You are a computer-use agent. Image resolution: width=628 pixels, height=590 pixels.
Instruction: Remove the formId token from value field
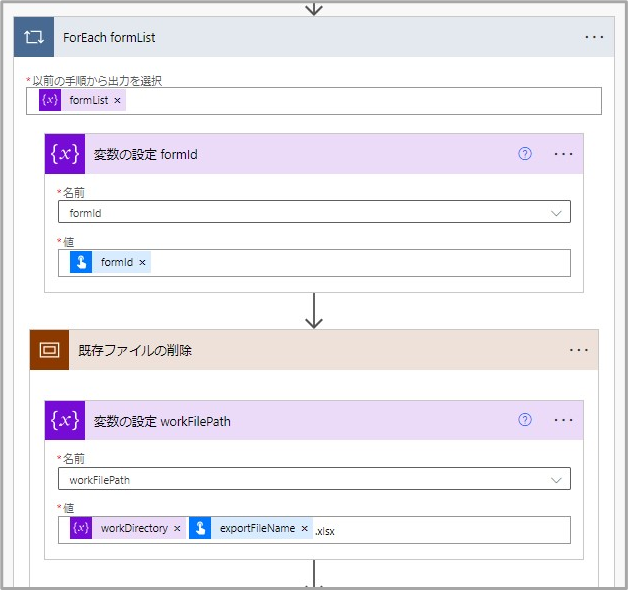(142, 262)
